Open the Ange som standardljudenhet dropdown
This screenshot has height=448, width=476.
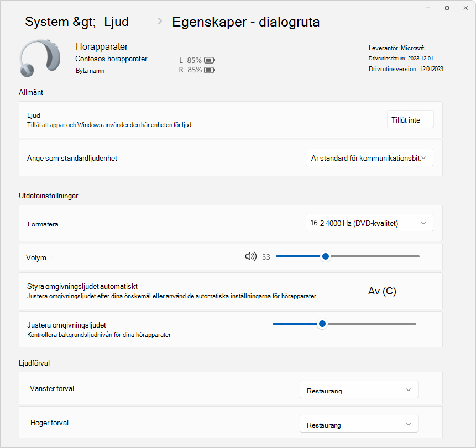coord(369,158)
